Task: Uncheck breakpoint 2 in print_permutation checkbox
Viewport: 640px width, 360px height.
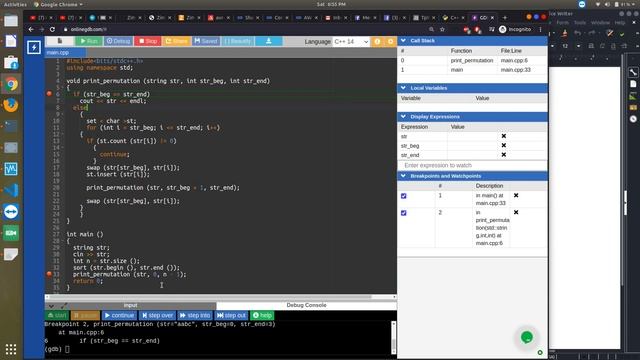Action: click(404, 213)
